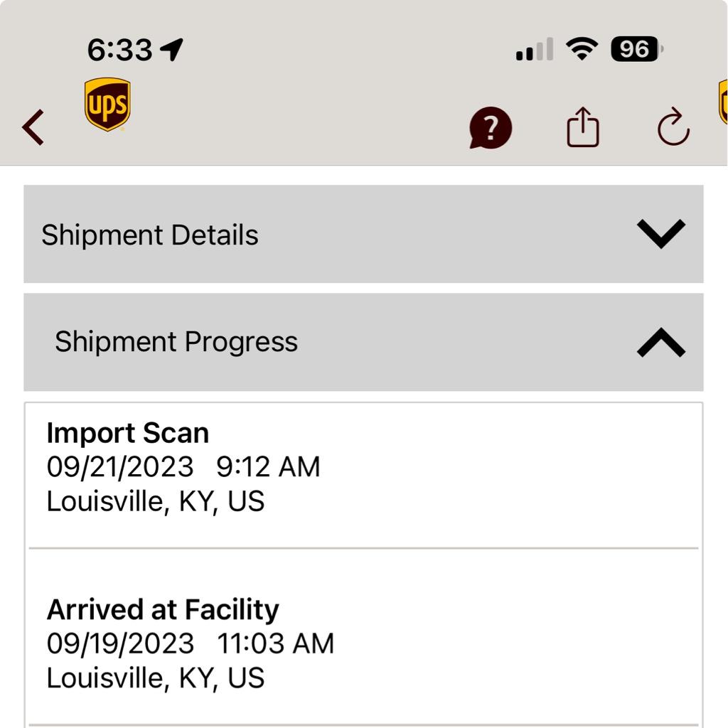This screenshot has width=728, height=728.
Task: Expand Shipment Details with the down chevron
Action: click(x=660, y=233)
